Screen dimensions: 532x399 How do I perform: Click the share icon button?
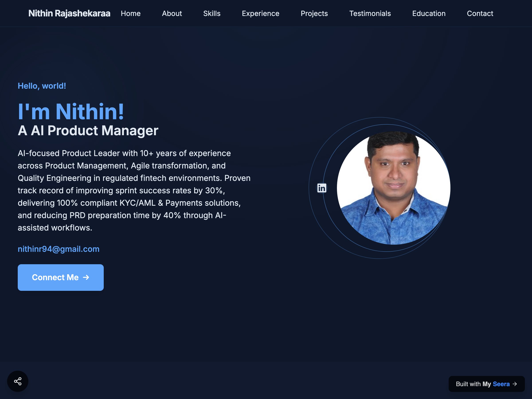[18, 381]
